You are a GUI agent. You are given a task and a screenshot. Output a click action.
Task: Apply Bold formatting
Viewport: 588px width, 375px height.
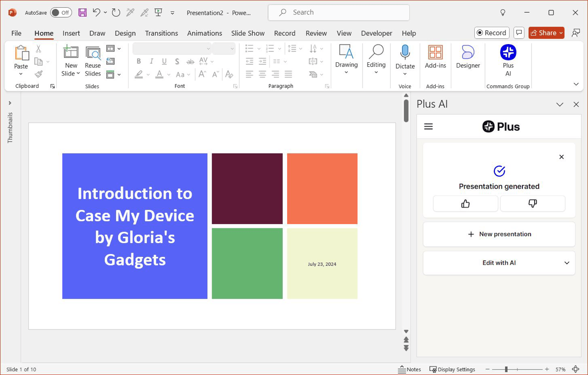[x=139, y=61]
